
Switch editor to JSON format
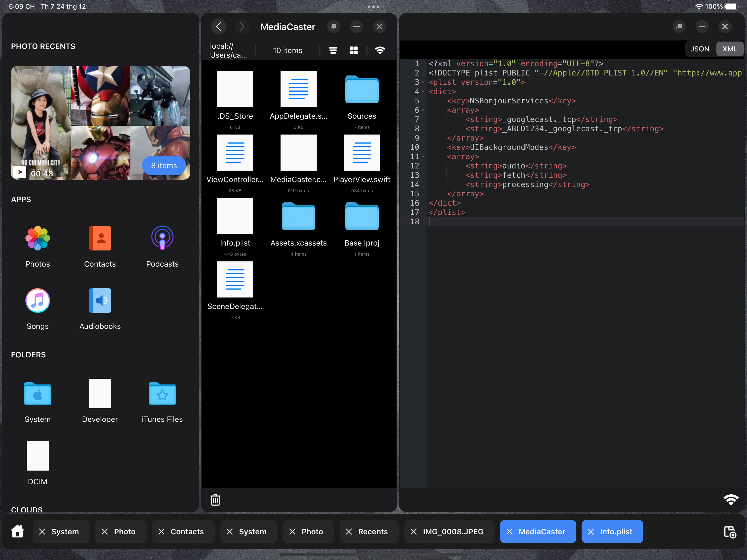pos(699,49)
